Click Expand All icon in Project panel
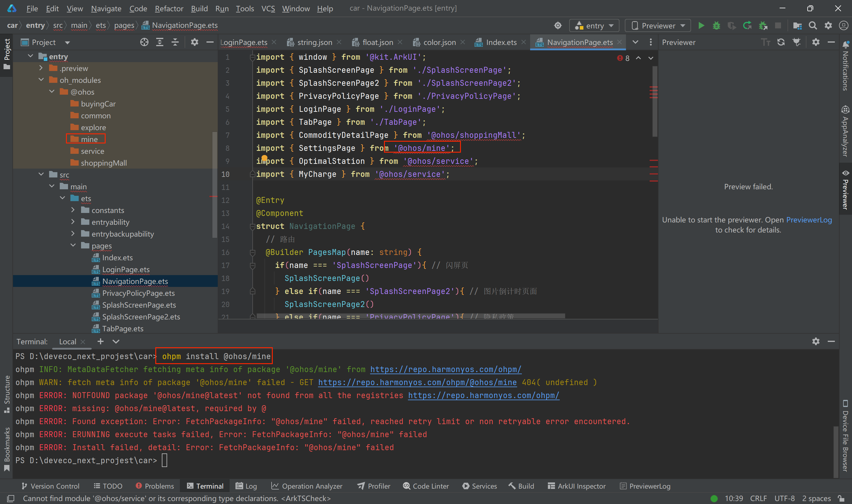Screen dimensions: 852x504 click(159, 42)
